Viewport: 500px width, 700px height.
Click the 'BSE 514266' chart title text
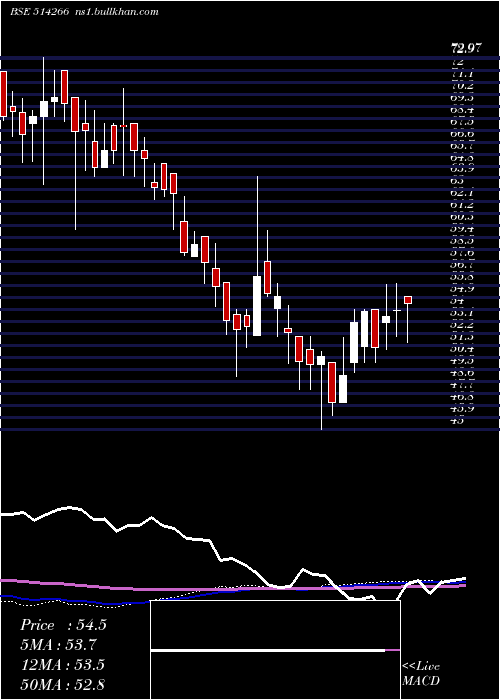[x=39, y=12]
